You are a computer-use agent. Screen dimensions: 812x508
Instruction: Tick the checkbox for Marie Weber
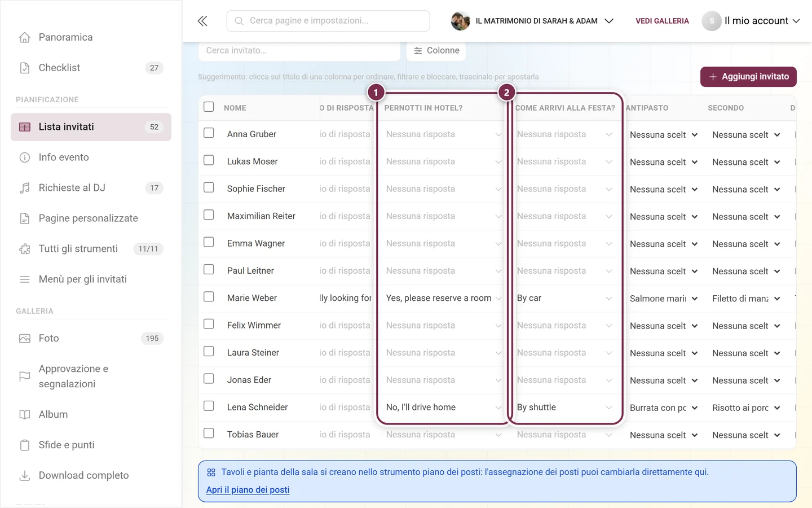click(x=209, y=297)
